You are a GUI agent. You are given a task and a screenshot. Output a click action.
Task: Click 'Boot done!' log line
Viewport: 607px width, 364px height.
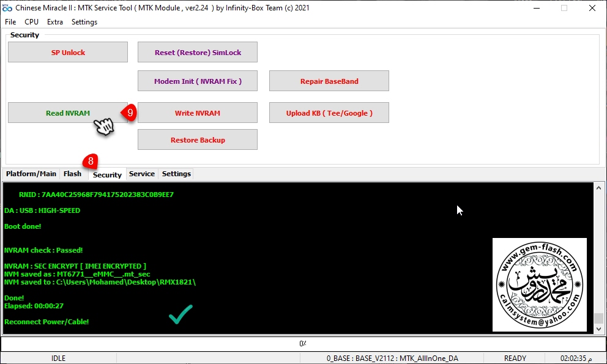(x=23, y=226)
